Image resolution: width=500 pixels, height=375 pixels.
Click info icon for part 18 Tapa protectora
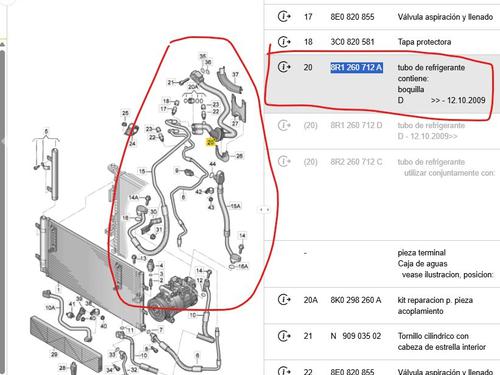284,41
